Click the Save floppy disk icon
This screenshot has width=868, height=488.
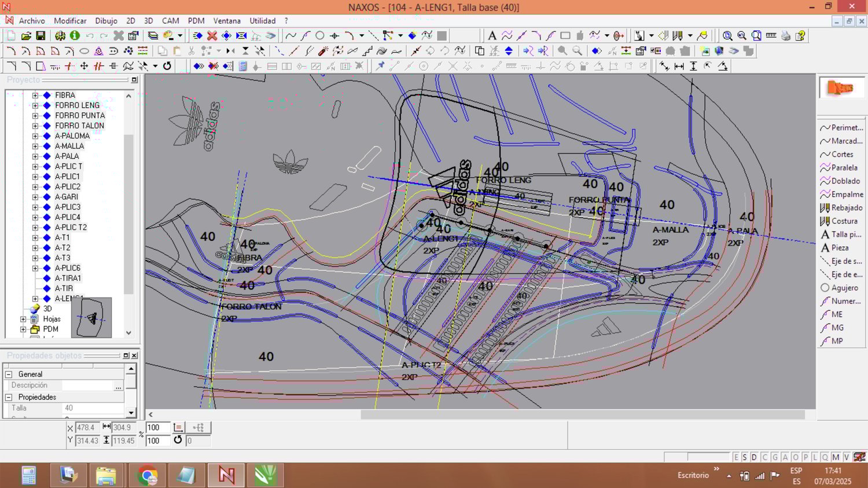coord(41,36)
